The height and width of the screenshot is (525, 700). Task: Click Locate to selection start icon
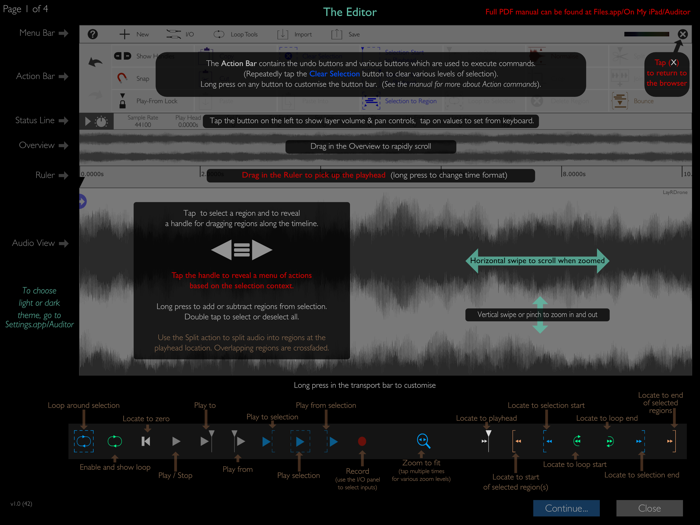click(548, 442)
